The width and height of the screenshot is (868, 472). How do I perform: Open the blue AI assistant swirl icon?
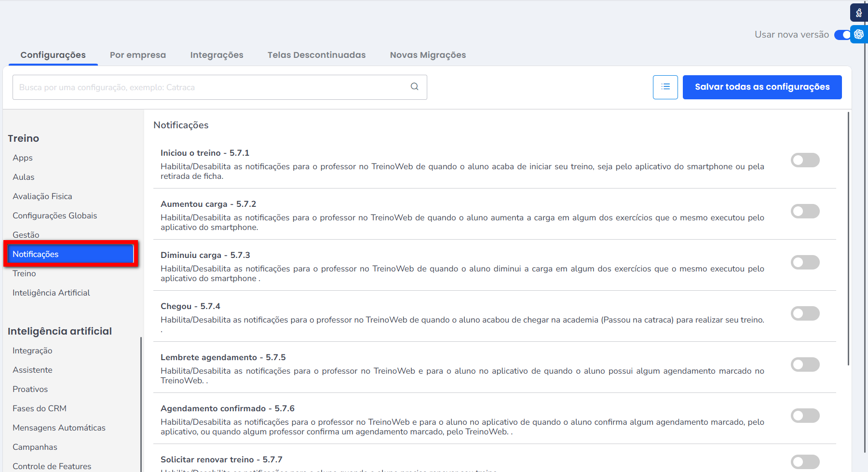click(859, 35)
